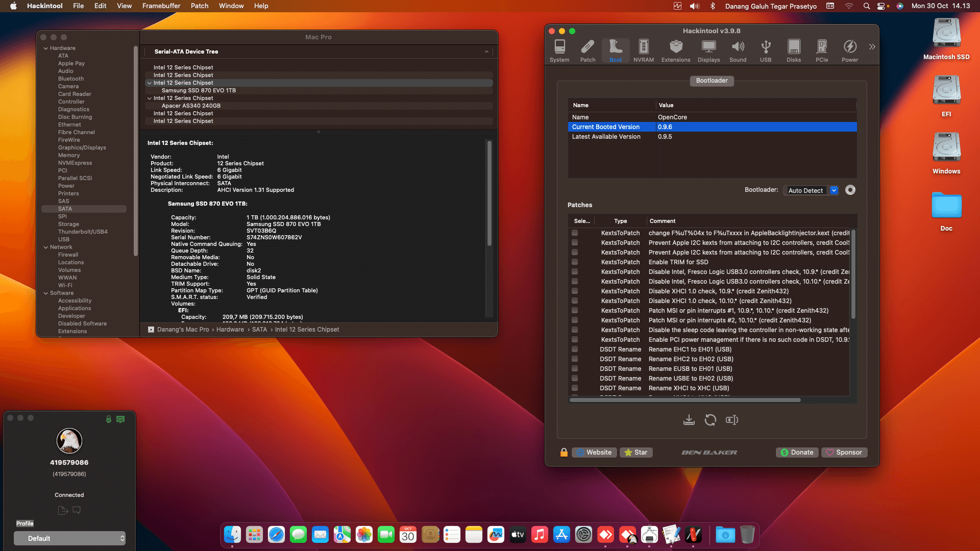Open the File menu

point(78,6)
